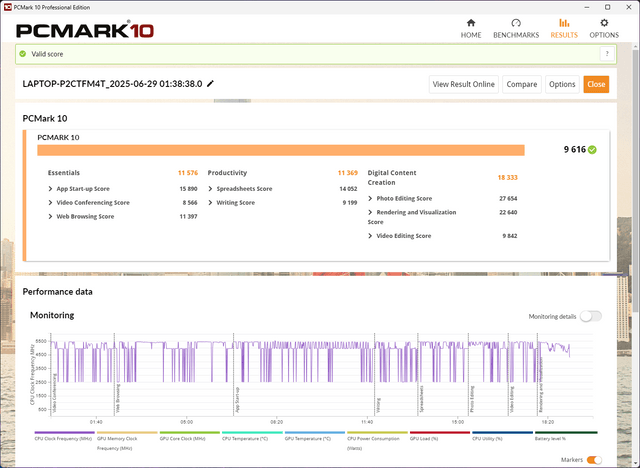Toggle GPU Temperature legend swatch
The image size is (640, 468).
pyautogui.click(x=315, y=433)
